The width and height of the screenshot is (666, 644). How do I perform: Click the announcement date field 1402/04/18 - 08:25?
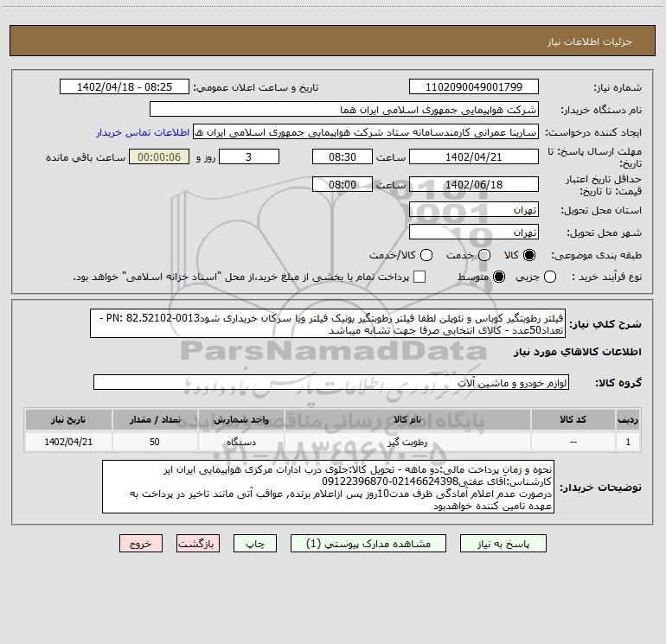pyautogui.click(x=125, y=87)
